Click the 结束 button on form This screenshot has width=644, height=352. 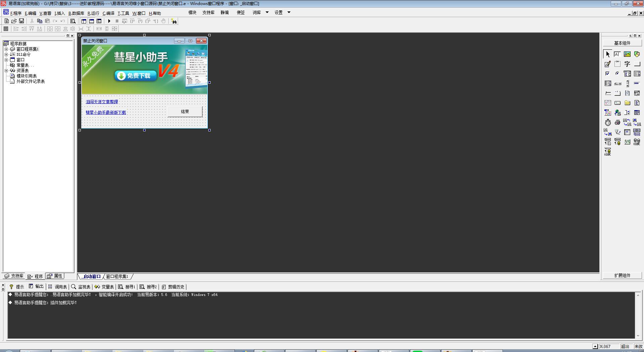point(185,112)
